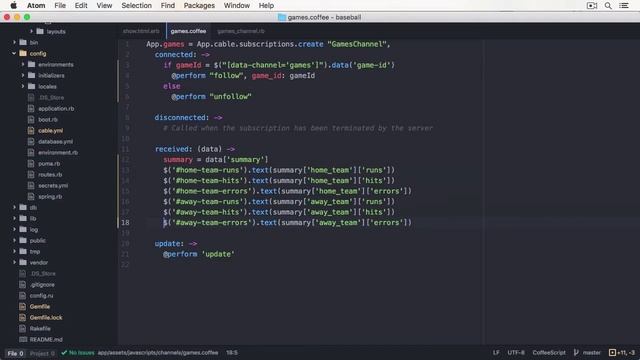Click the Gemfile.lock file icon
640x360 pixels.
coord(22,317)
